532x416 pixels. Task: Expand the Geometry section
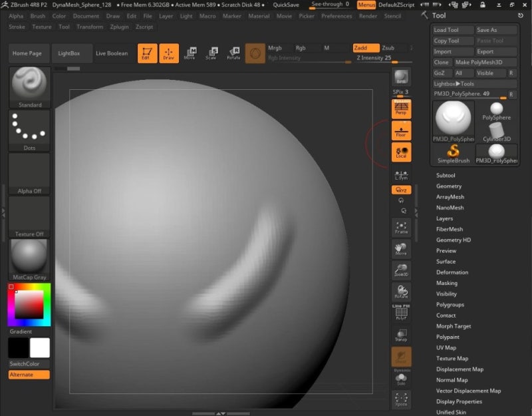[x=448, y=186]
